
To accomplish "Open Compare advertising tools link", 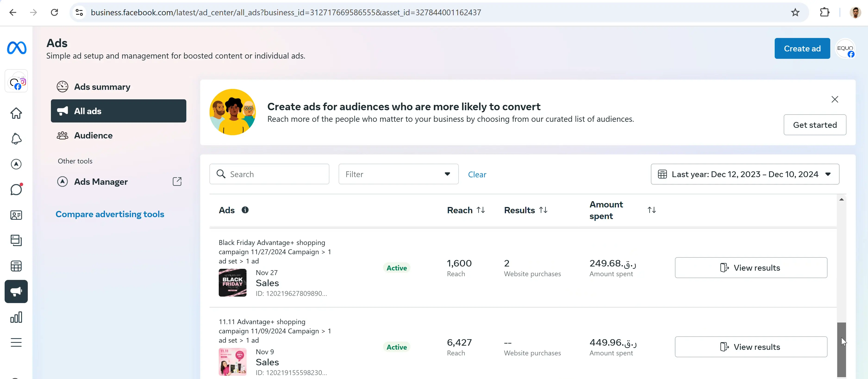I will click(x=110, y=214).
